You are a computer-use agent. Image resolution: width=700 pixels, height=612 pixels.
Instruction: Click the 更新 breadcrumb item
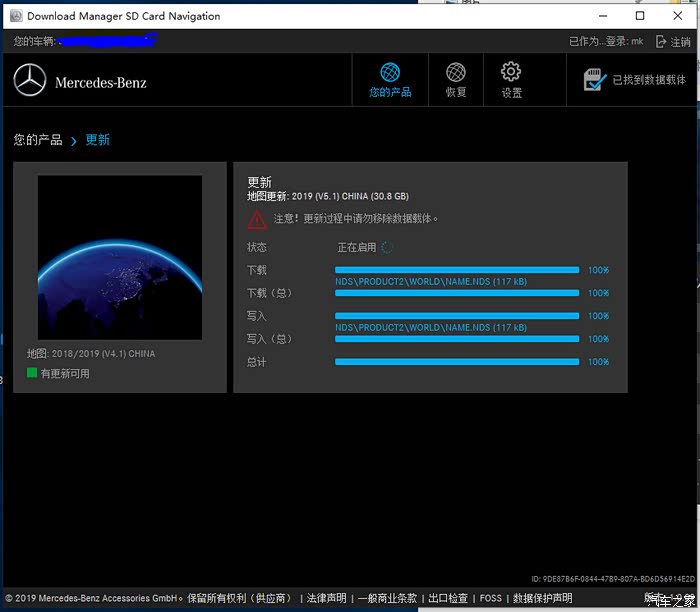point(98,140)
